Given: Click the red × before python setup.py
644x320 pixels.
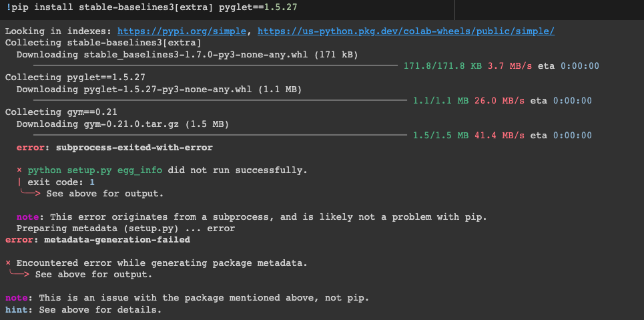Looking at the screenshot, I should pyautogui.click(x=19, y=170).
